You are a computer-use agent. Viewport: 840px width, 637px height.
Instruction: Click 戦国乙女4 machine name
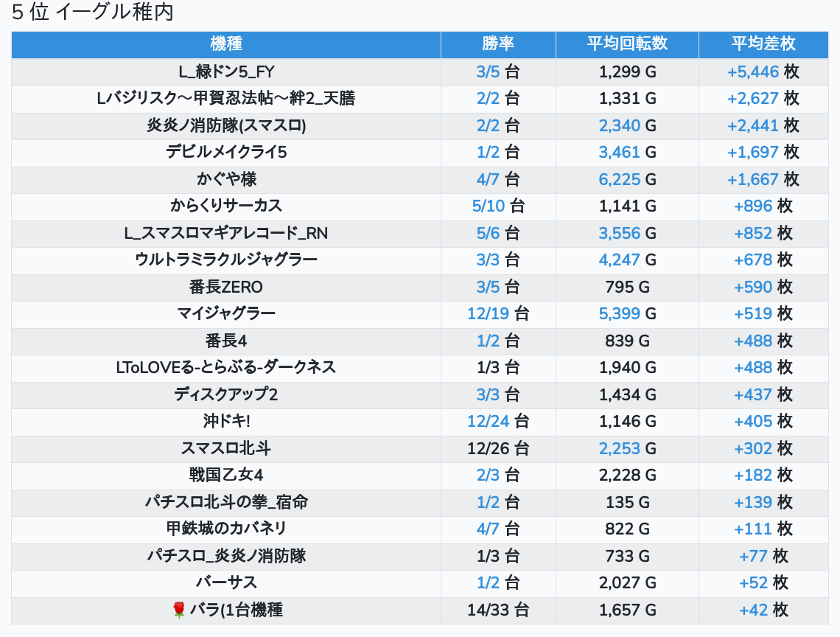pyautogui.click(x=226, y=475)
